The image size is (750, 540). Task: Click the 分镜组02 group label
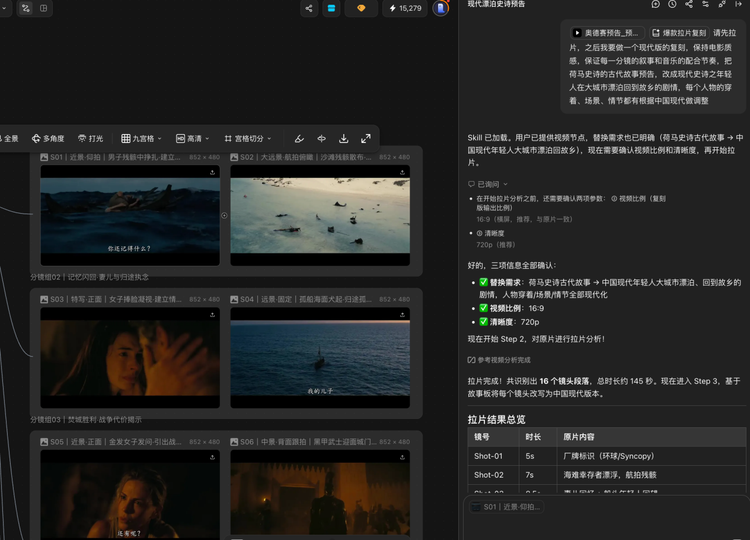[89, 277]
